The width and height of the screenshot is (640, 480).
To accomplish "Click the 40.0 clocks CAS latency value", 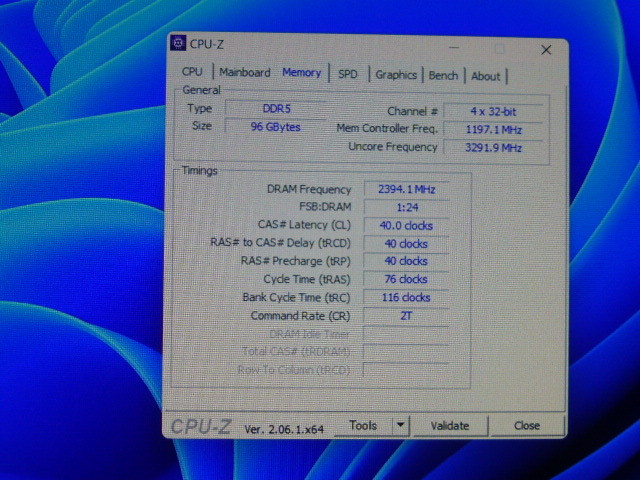I will pyautogui.click(x=407, y=225).
